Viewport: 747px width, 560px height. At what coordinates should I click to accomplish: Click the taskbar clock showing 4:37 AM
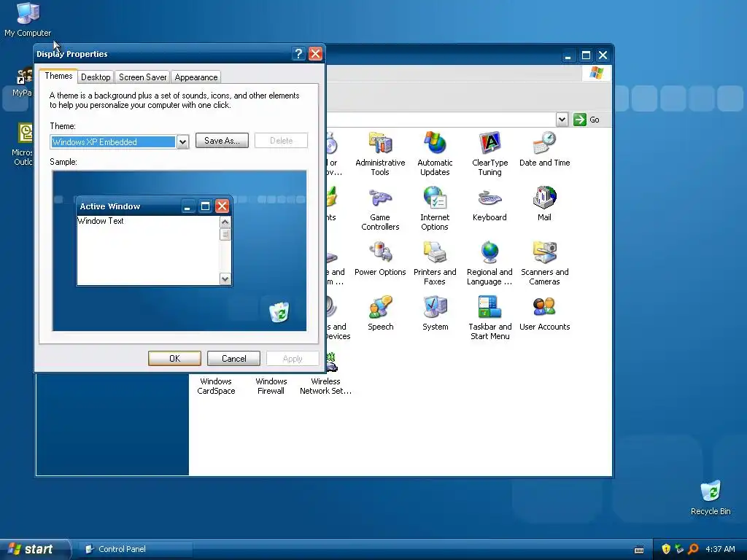(720, 549)
